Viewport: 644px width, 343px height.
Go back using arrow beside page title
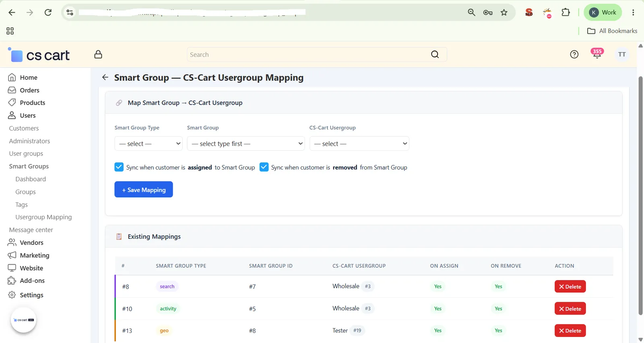(105, 77)
